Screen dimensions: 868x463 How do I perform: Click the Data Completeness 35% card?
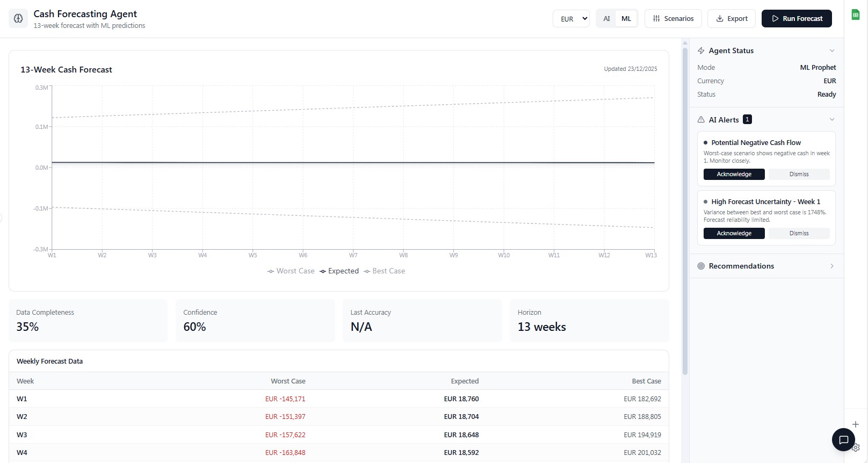coord(88,321)
